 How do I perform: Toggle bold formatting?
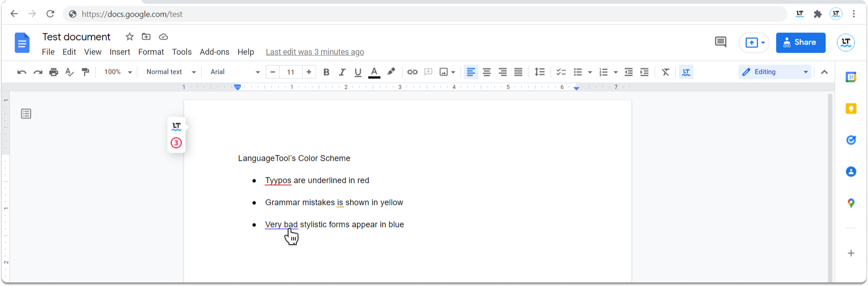point(326,72)
